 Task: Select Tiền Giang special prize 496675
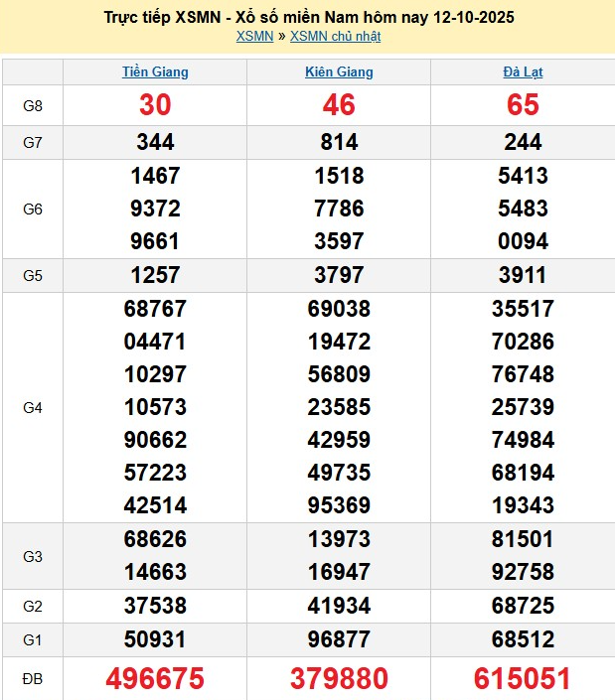click(155, 678)
